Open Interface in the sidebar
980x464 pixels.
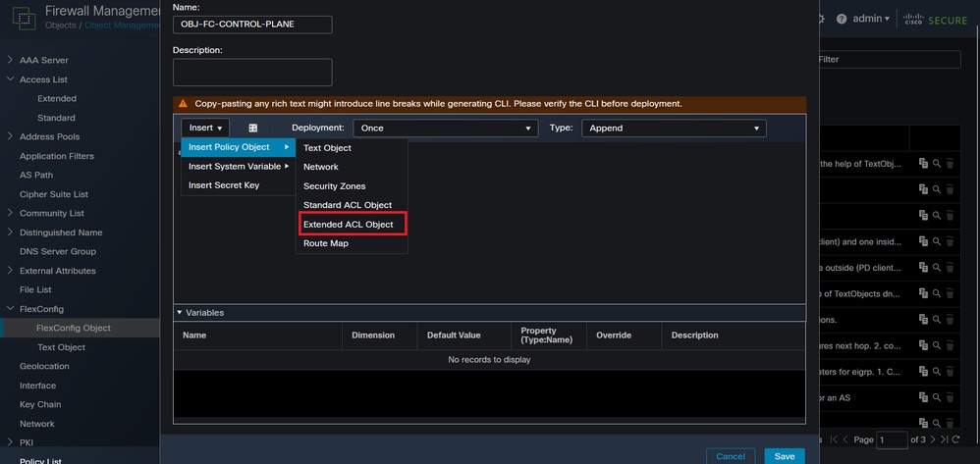click(x=37, y=386)
